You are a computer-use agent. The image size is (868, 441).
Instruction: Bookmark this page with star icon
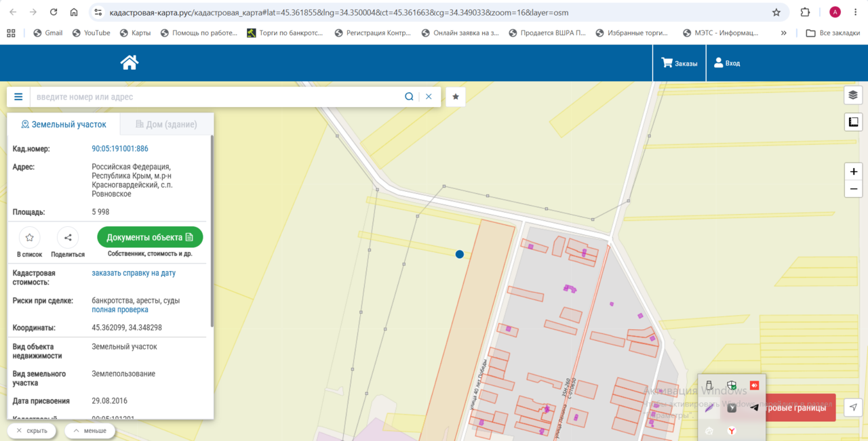click(x=776, y=12)
